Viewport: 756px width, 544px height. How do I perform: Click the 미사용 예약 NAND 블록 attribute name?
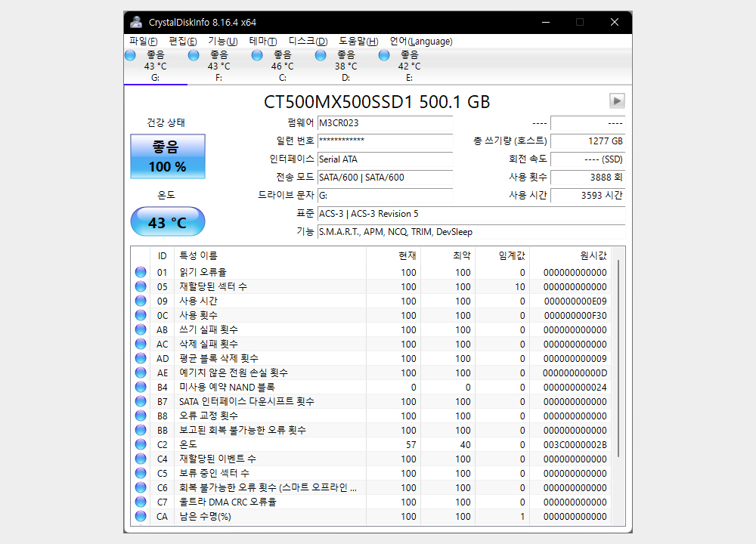coord(227,387)
